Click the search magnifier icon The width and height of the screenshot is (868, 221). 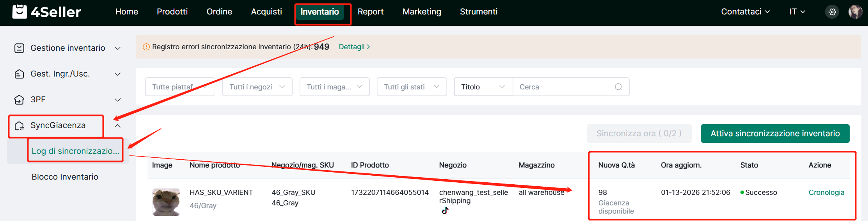tap(618, 87)
